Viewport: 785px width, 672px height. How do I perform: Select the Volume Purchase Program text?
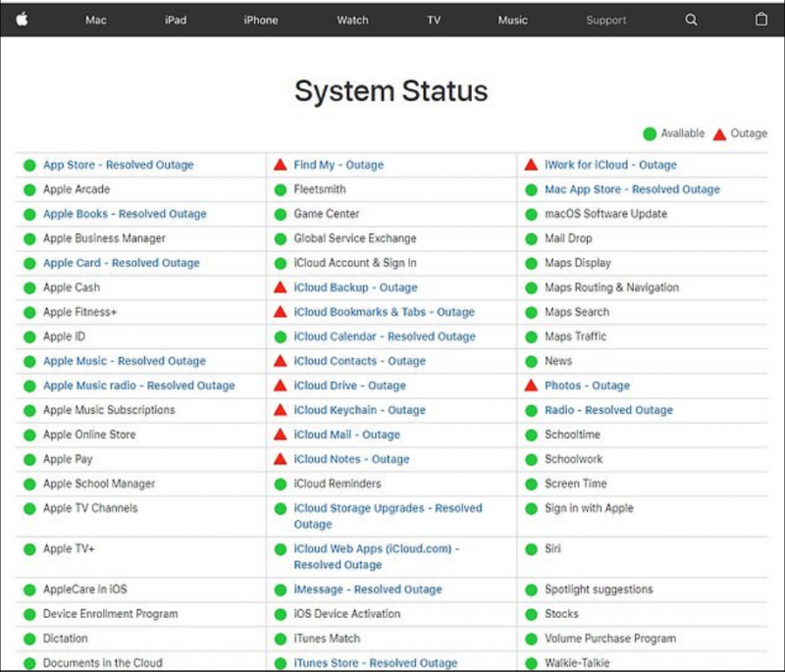(610, 639)
